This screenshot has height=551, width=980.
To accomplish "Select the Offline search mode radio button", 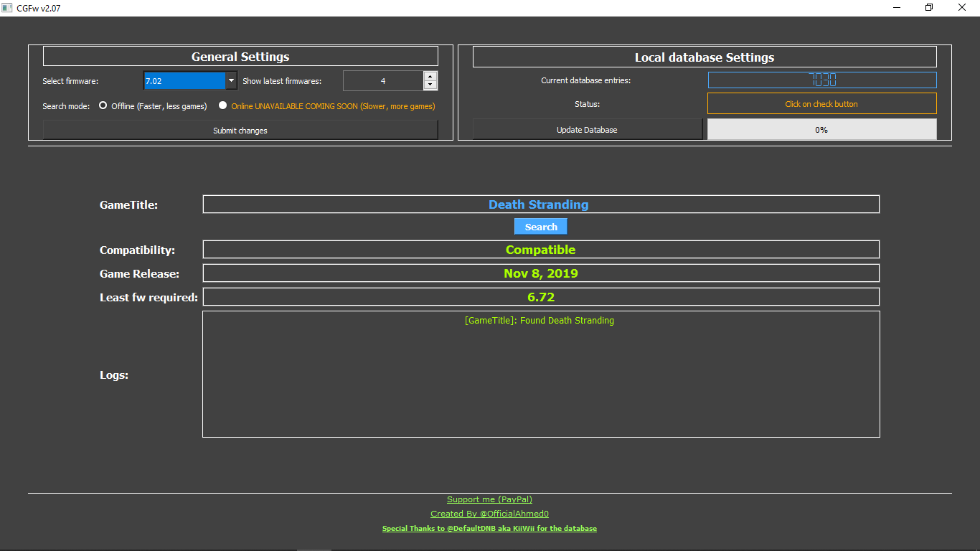I will [x=103, y=105].
